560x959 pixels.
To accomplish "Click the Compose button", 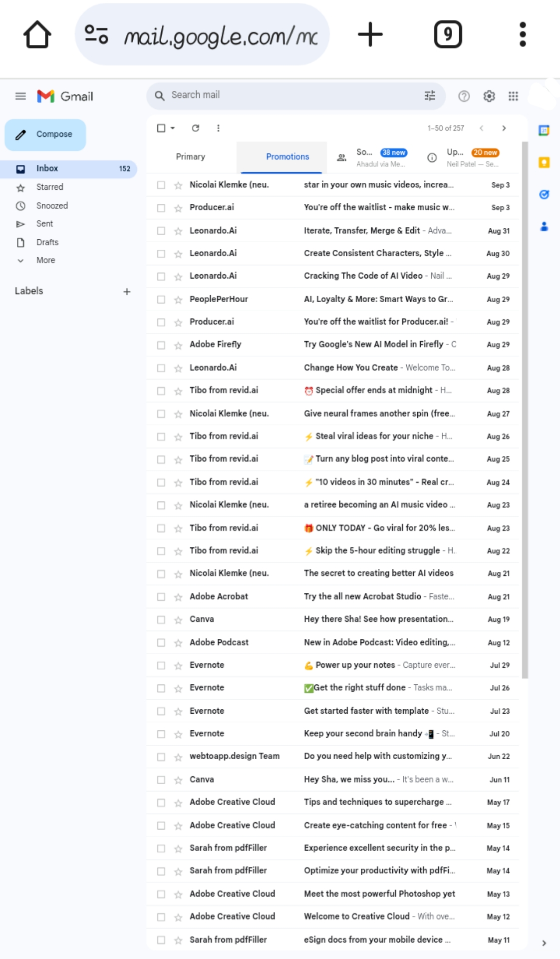I will [45, 134].
